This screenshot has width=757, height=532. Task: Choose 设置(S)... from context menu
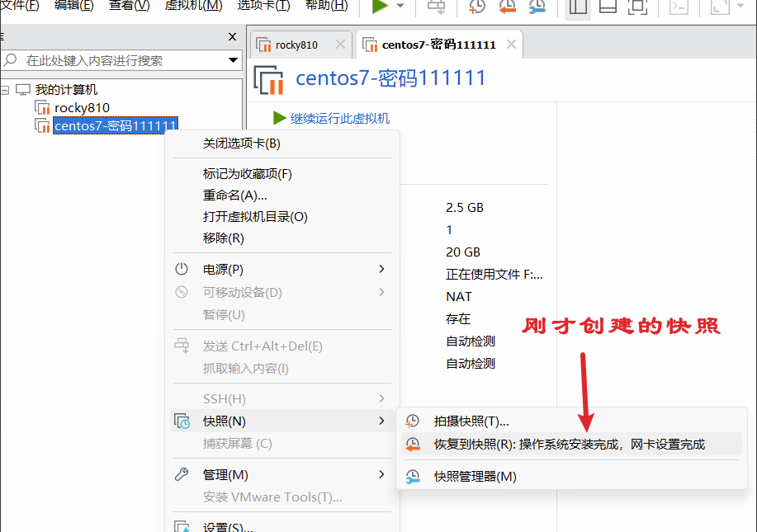tap(282, 526)
